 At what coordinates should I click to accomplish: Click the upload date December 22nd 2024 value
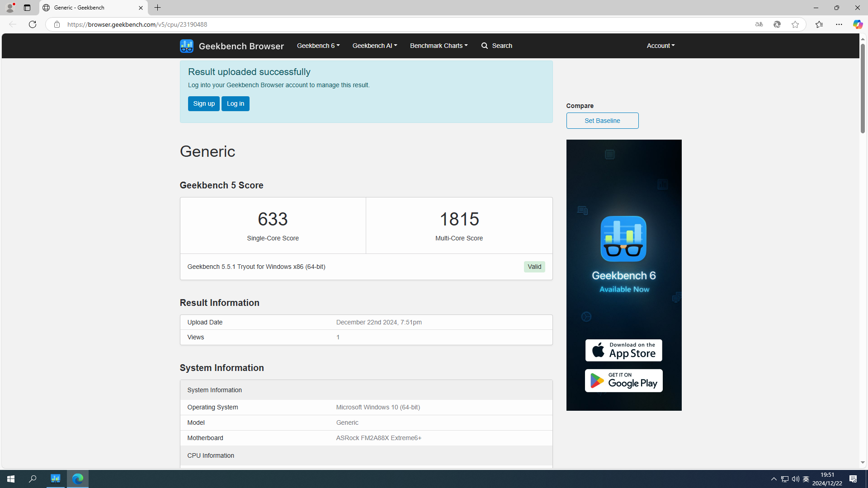(379, 322)
